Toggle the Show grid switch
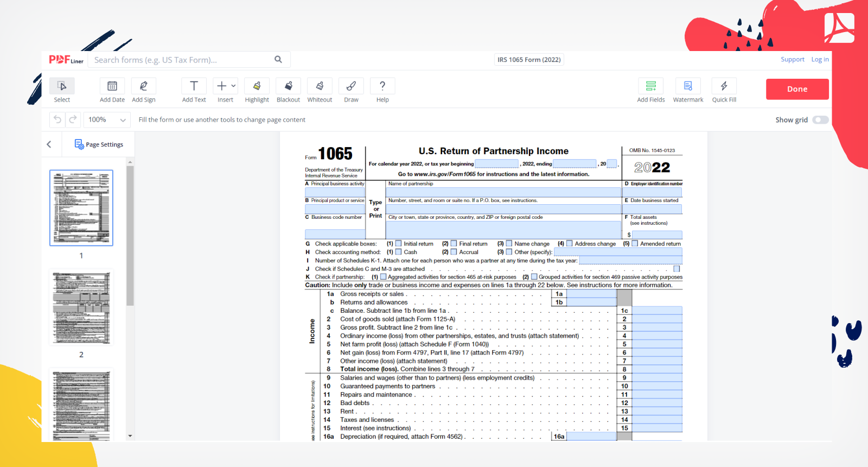Image resolution: width=868 pixels, height=467 pixels. [820, 120]
